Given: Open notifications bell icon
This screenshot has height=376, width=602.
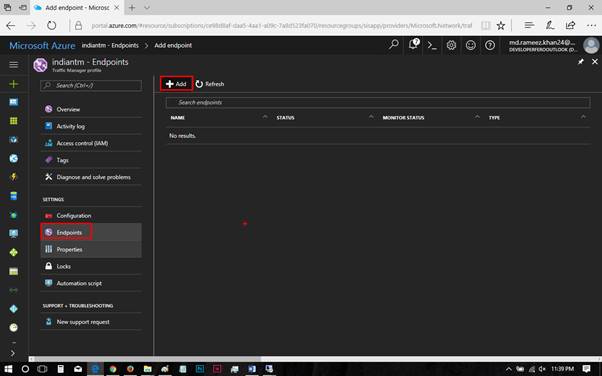Looking at the screenshot, I should coord(413,45).
